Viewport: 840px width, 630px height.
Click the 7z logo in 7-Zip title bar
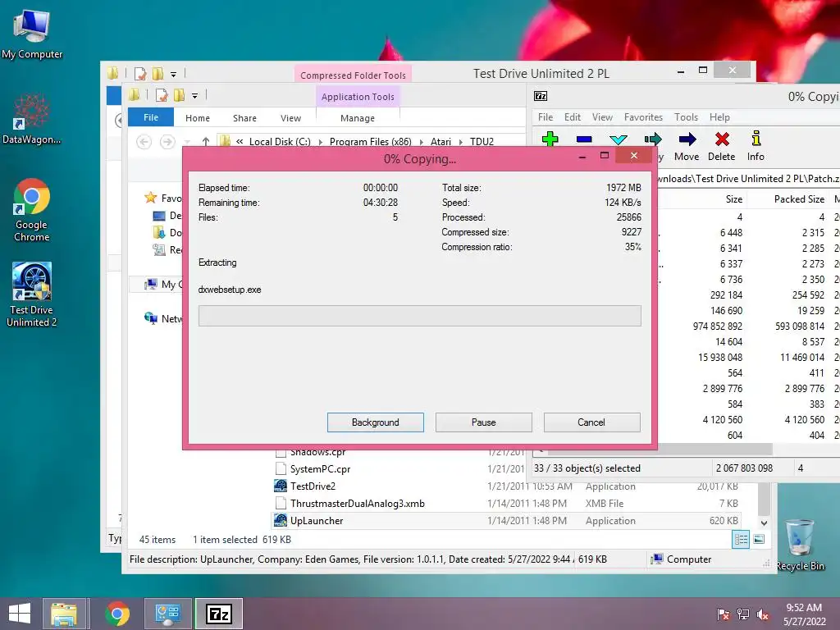(541, 96)
